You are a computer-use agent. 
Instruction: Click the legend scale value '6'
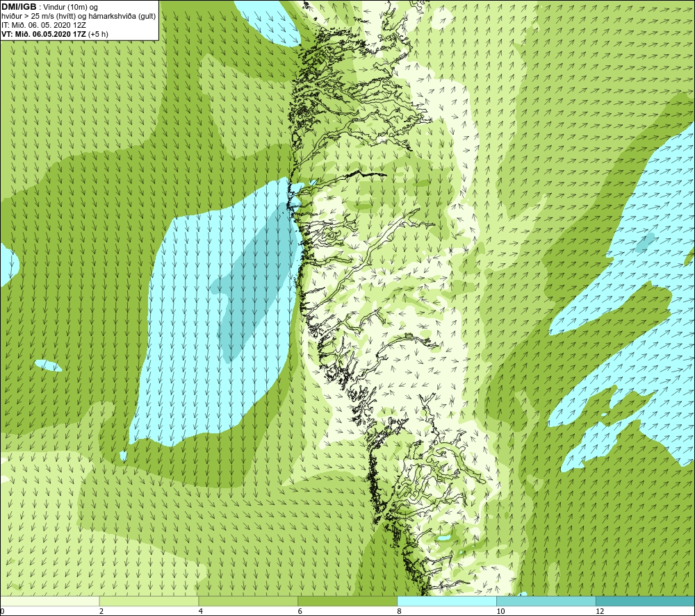click(x=300, y=611)
